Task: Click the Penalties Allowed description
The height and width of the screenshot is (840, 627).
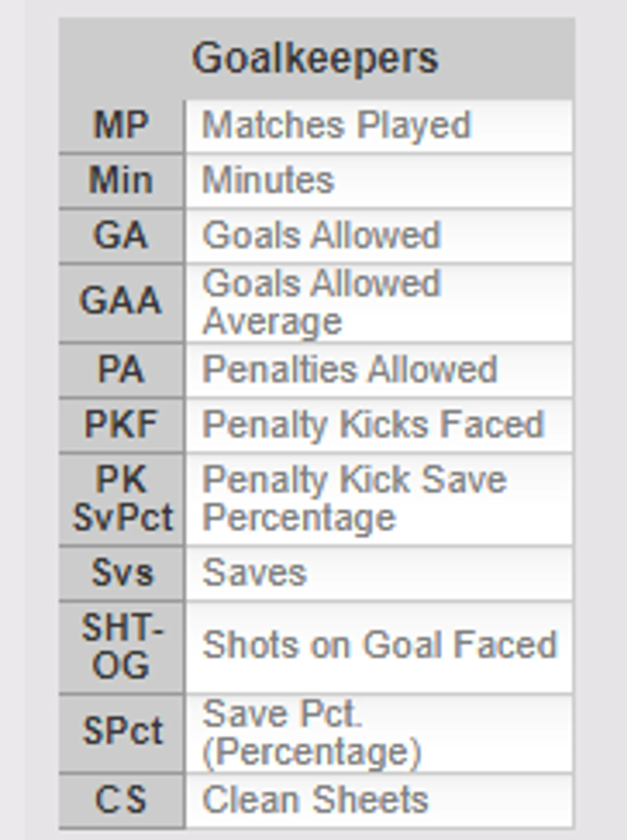Action: 350,369
